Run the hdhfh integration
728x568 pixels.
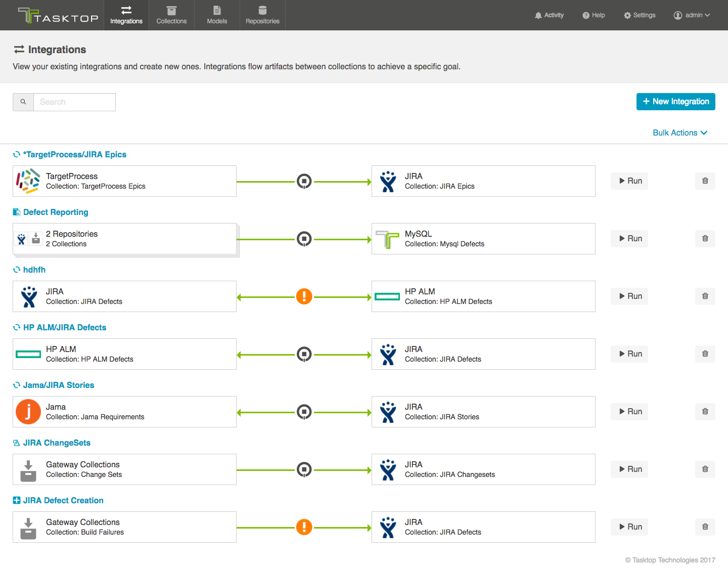coord(629,296)
